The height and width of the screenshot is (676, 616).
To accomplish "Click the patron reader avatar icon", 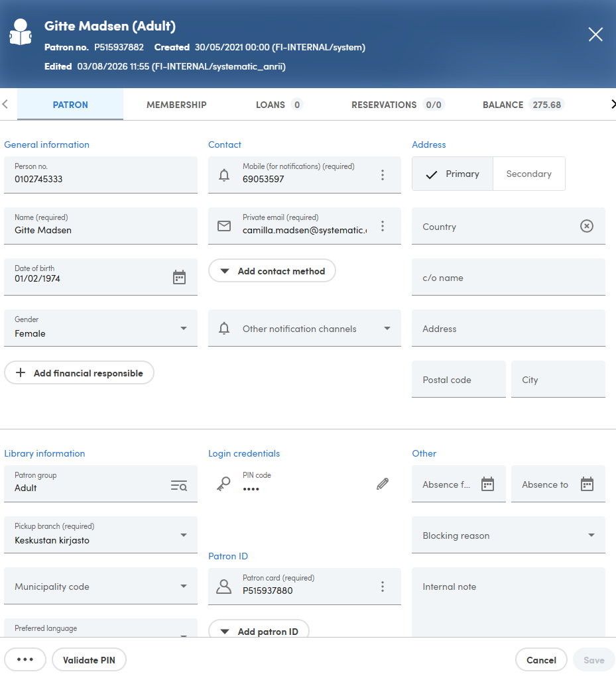I will point(21,32).
